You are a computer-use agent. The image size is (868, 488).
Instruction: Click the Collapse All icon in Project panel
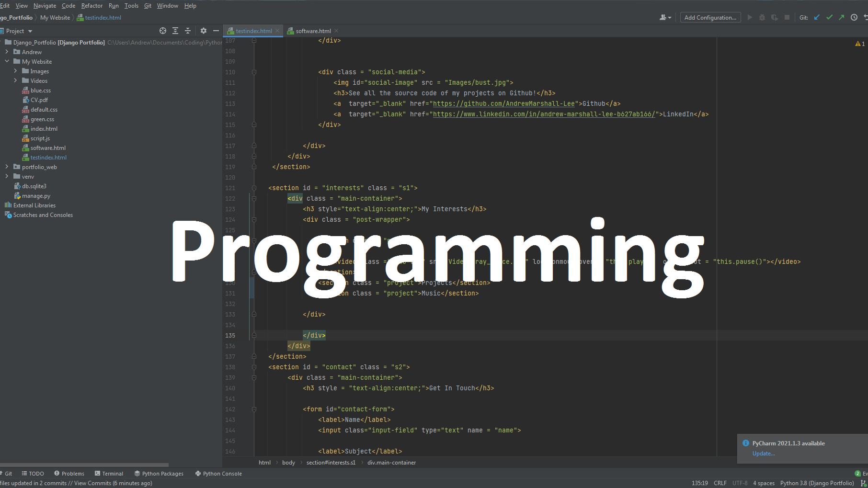point(188,31)
